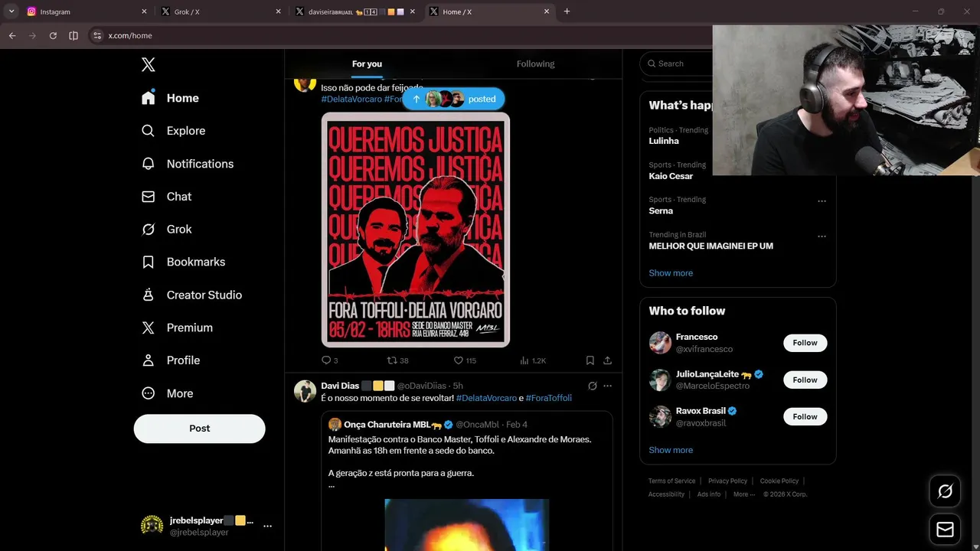Go back in browser history
980x551 pixels.
[x=12, y=35]
